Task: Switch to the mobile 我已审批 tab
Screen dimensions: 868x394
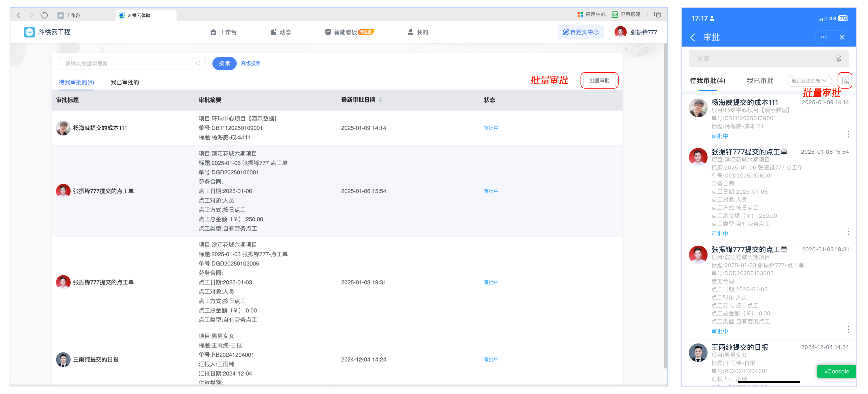Action: click(760, 81)
